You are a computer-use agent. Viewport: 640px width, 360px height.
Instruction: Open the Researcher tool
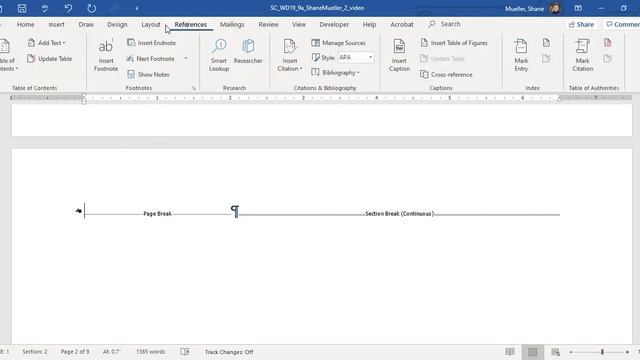(x=248, y=51)
